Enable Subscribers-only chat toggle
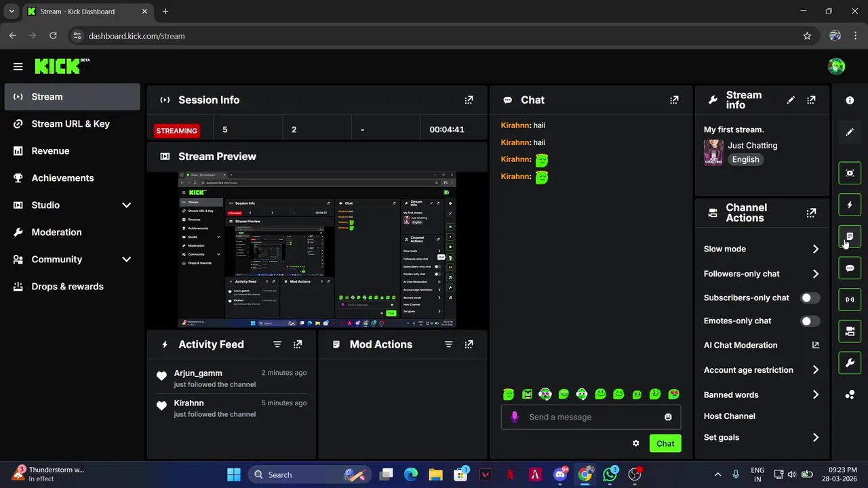This screenshot has width=868, height=488. [810, 298]
